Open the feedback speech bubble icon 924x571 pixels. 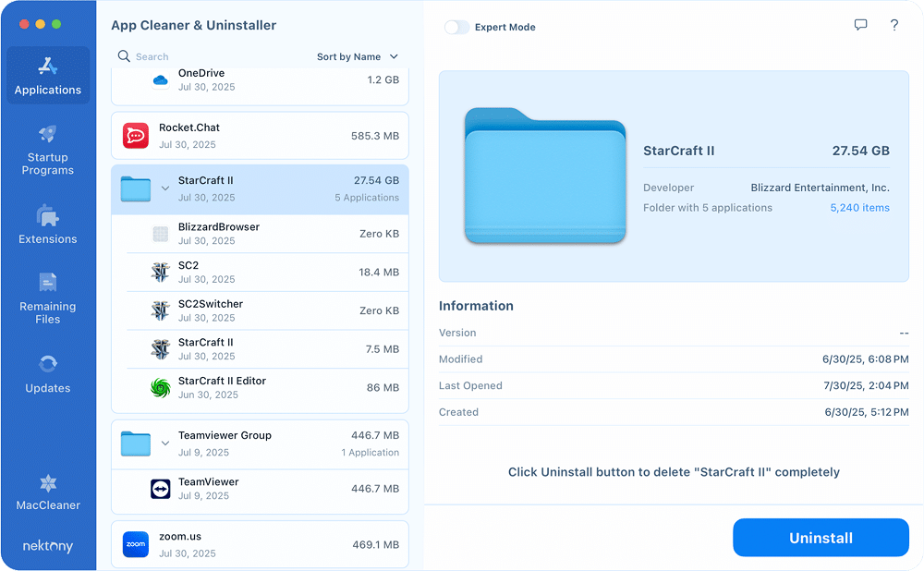(x=860, y=25)
